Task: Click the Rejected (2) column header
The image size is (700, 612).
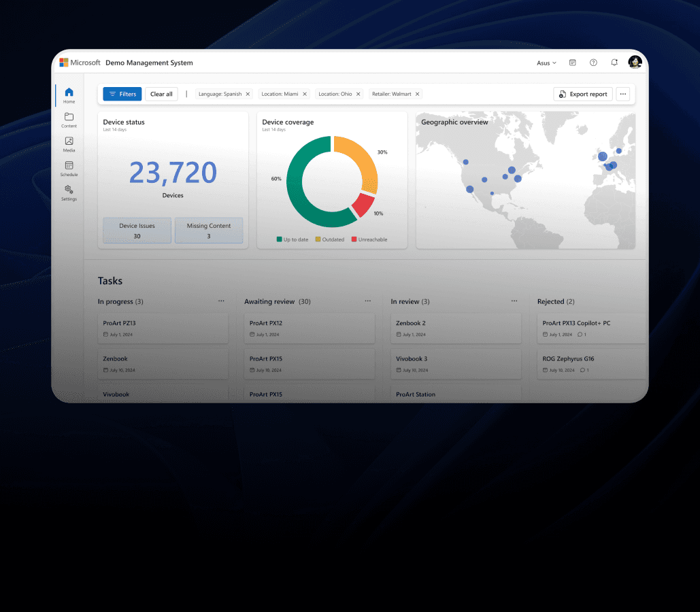Action: click(x=556, y=302)
